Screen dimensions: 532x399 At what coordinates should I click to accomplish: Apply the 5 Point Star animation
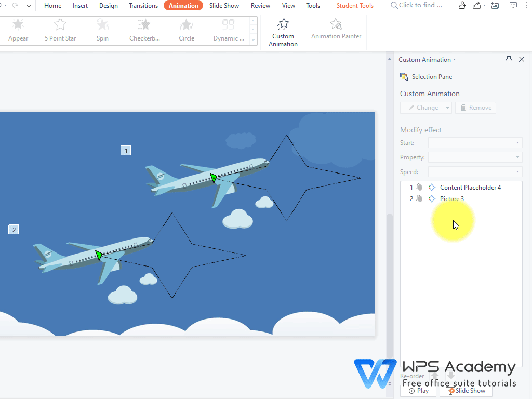(x=60, y=30)
